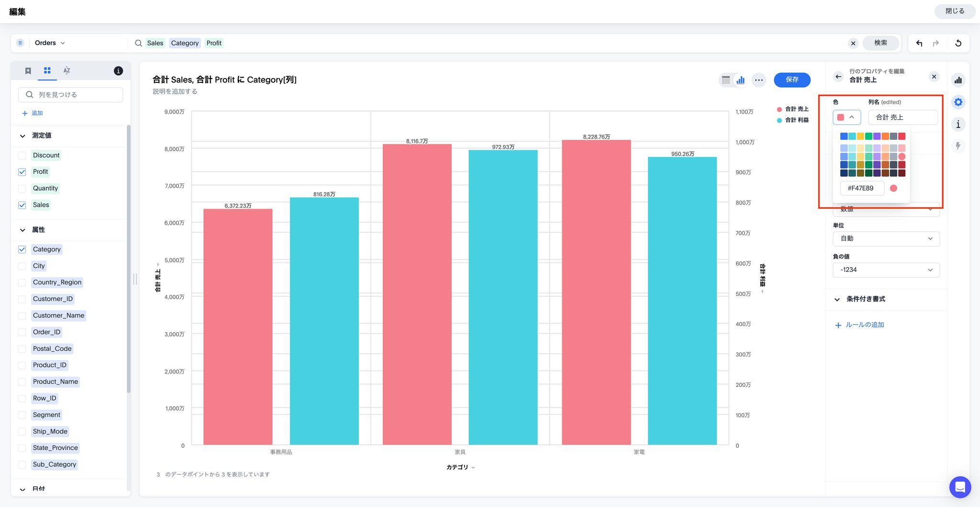Check the City checkbox
The image size is (980, 507).
coord(22,266)
